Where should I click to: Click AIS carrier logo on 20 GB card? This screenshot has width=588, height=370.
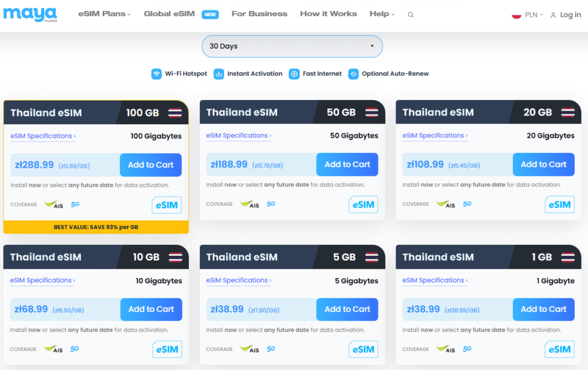[446, 204]
